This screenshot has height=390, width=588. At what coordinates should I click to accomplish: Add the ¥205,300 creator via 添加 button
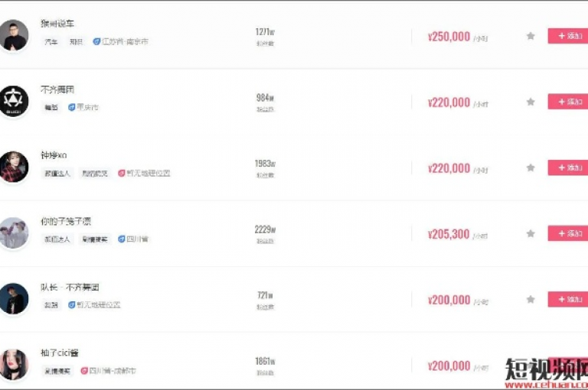(x=568, y=233)
